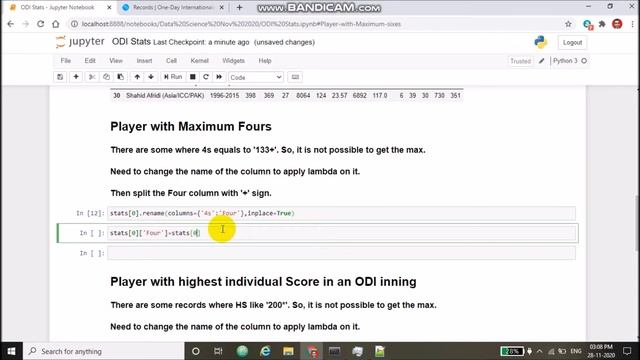640x360 pixels.
Task: Open the Widgets menu
Action: 233,61
